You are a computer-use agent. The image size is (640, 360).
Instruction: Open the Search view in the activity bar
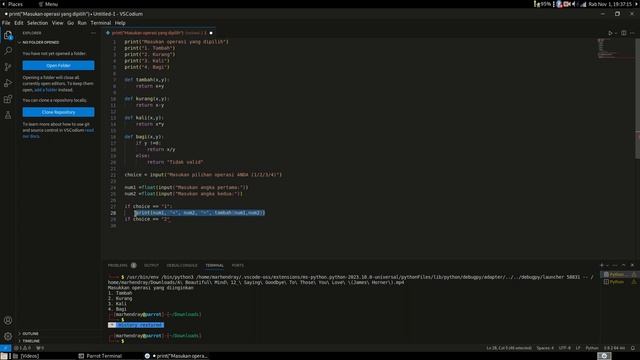pyautogui.click(x=8, y=51)
